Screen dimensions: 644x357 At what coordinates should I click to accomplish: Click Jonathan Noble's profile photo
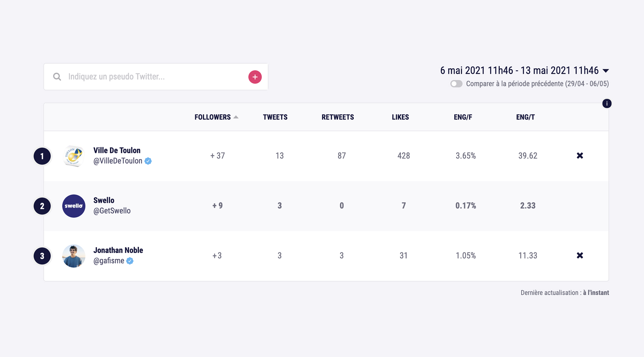74,256
